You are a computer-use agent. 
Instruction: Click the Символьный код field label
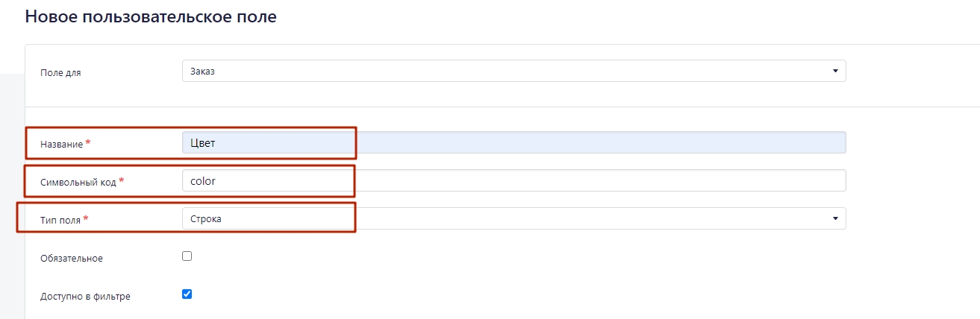[x=78, y=182]
